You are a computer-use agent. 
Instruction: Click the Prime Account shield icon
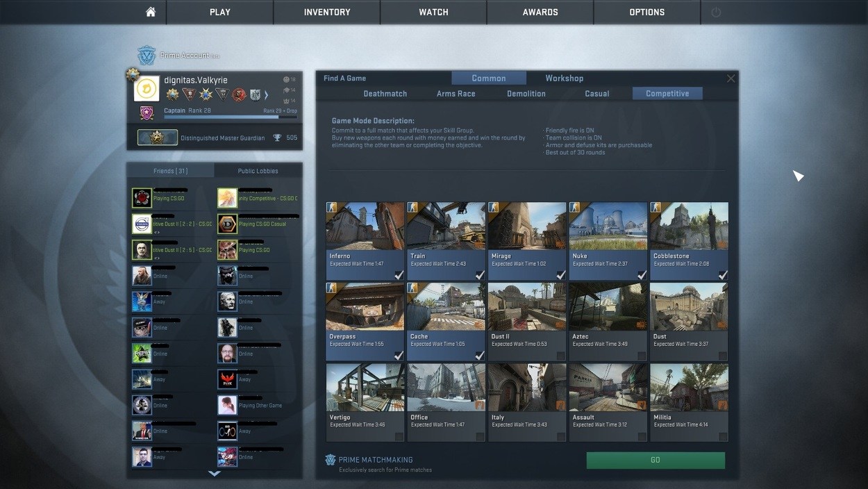[x=147, y=56]
